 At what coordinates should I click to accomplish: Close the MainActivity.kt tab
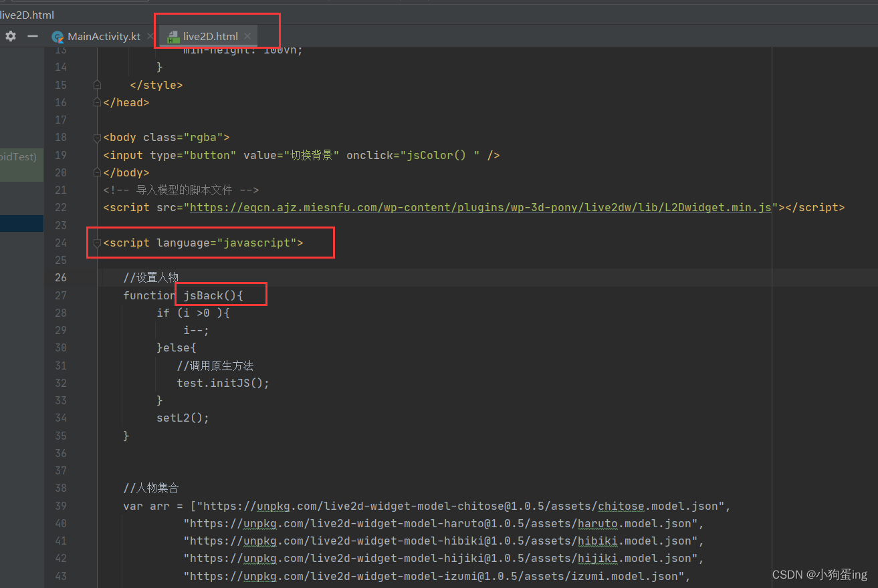click(x=150, y=37)
